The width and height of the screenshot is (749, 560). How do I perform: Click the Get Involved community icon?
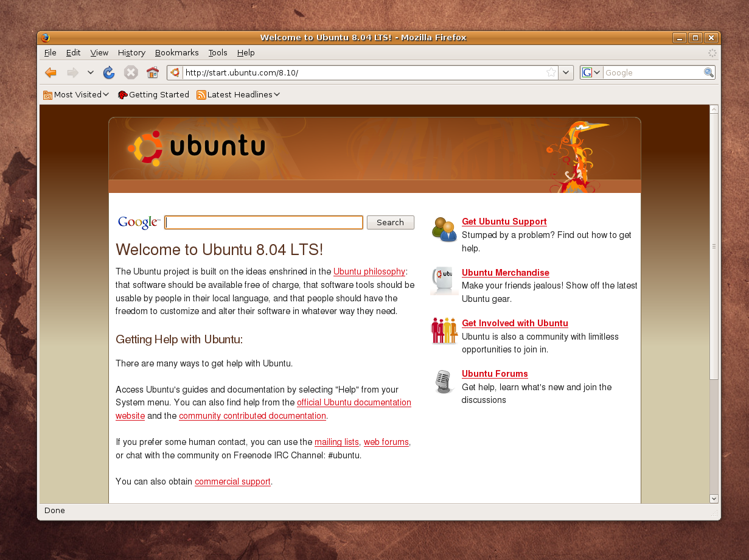444,331
